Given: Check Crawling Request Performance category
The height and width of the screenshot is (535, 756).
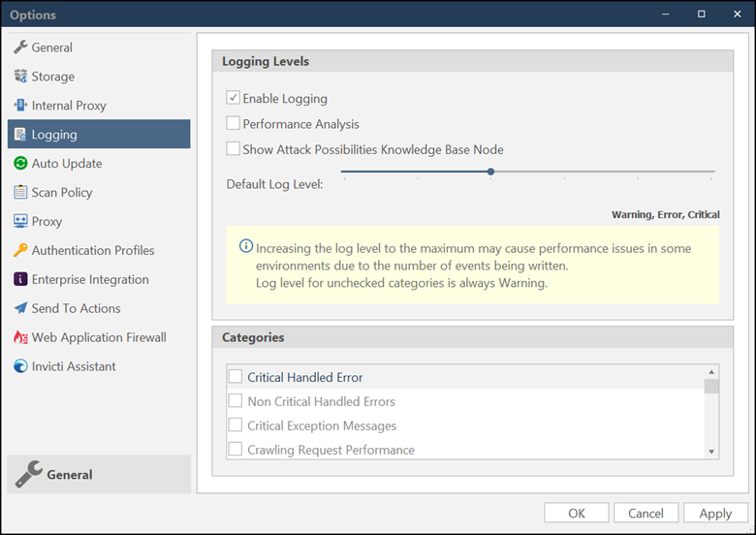Looking at the screenshot, I should coord(236,449).
